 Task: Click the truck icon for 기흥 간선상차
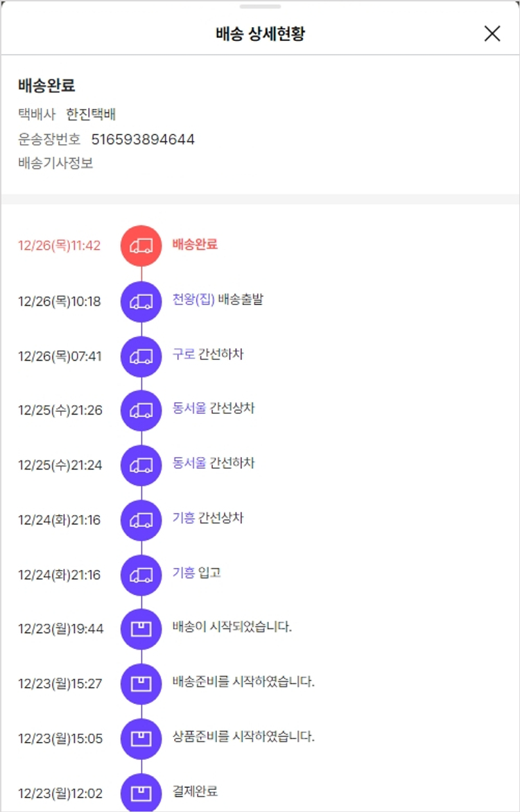click(141, 520)
